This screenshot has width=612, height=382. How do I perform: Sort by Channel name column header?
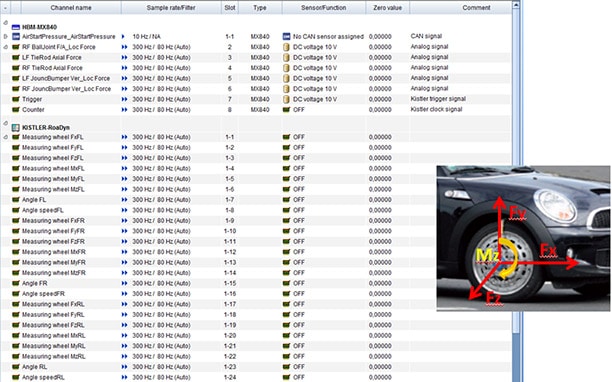71,7
